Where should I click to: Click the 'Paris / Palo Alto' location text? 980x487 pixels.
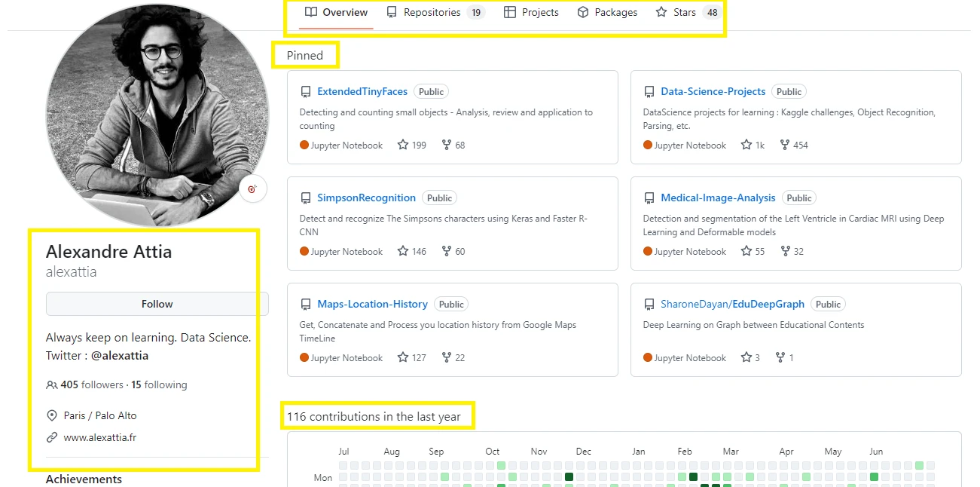point(100,415)
